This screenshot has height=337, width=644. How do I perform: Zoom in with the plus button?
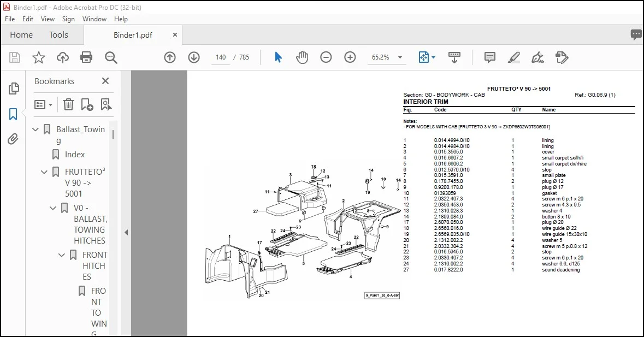tap(350, 57)
